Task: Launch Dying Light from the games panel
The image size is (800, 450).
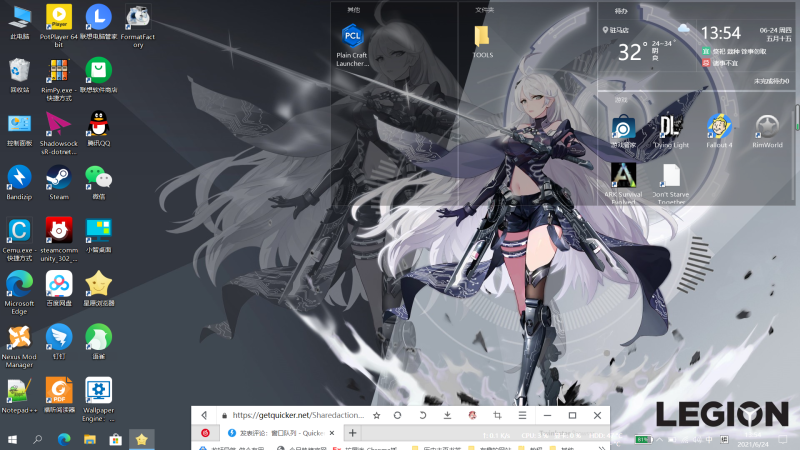Action: coord(671,132)
